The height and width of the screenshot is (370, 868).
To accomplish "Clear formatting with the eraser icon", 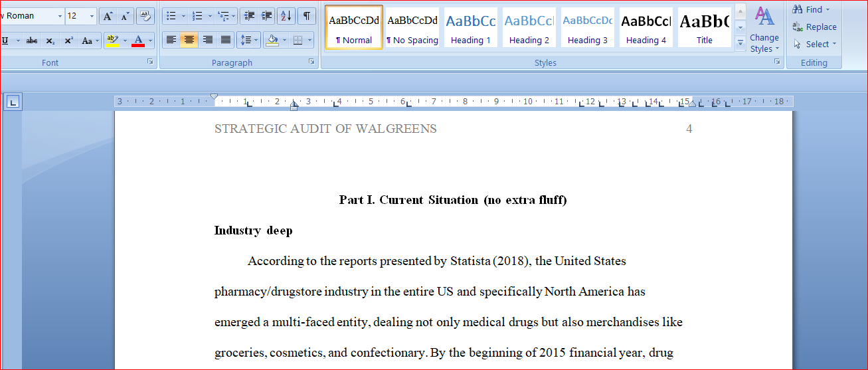I will pos(145,16).
